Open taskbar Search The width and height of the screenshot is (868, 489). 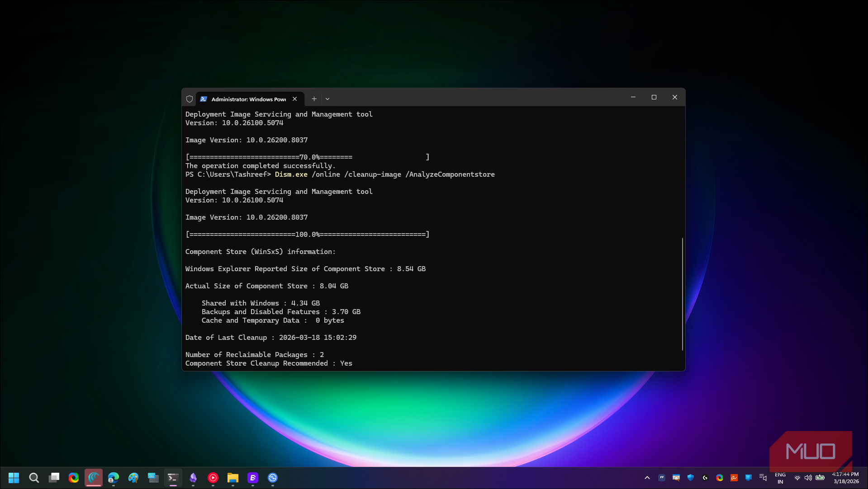(x=34, y=478)
